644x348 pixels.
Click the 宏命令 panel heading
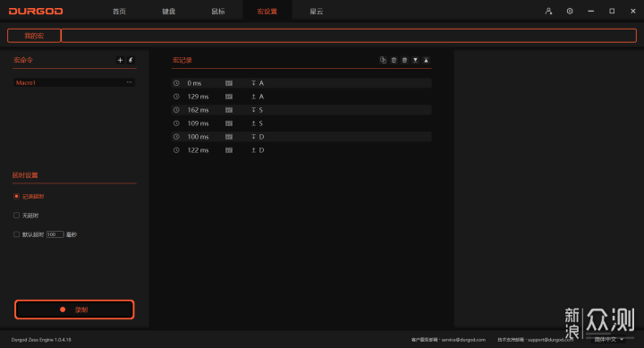(x=23, y=60)
